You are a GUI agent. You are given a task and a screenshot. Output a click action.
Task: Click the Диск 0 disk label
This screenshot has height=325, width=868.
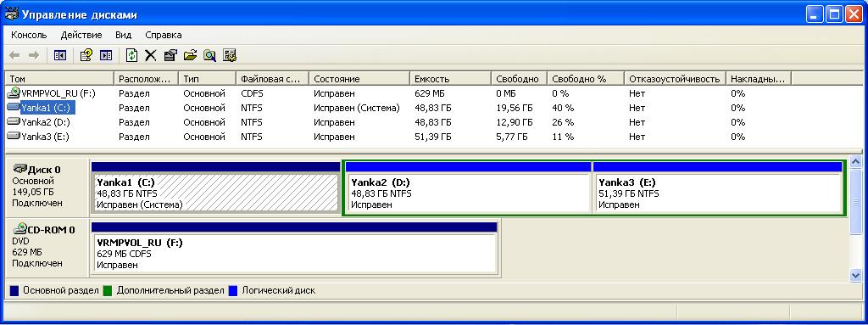point(44,170)
